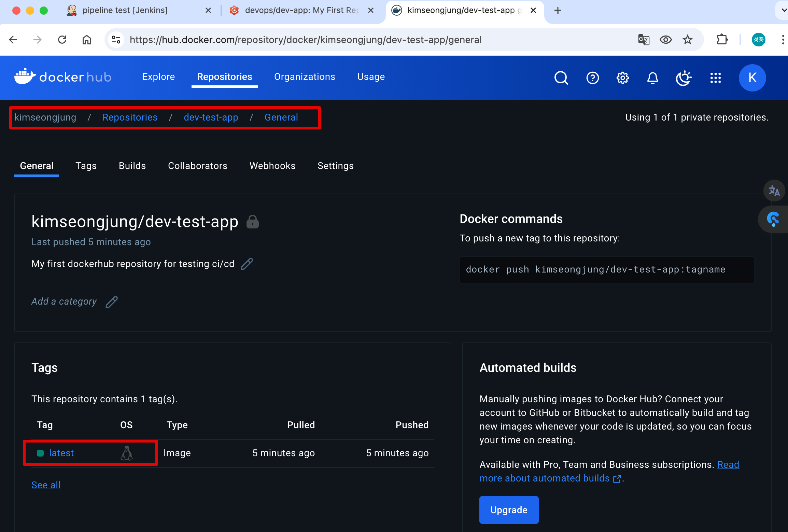
Task: Click the Docker Hub search icon
Action: click(x=561, y=78)
